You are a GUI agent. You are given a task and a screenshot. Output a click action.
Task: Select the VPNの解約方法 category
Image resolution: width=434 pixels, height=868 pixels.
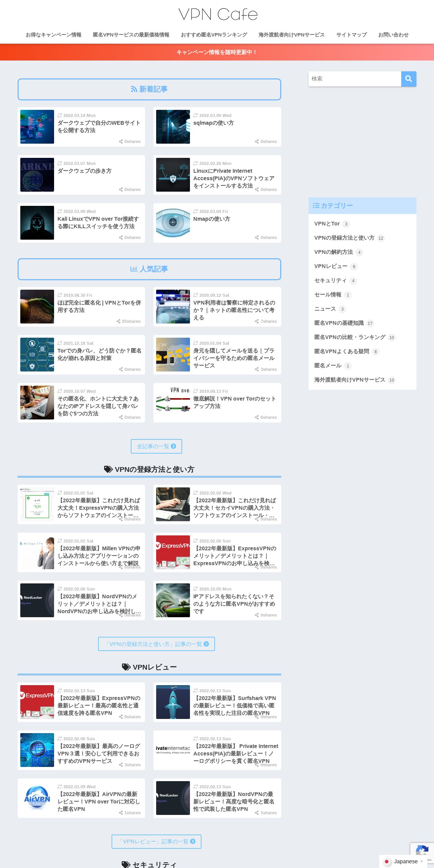(334, 252)
